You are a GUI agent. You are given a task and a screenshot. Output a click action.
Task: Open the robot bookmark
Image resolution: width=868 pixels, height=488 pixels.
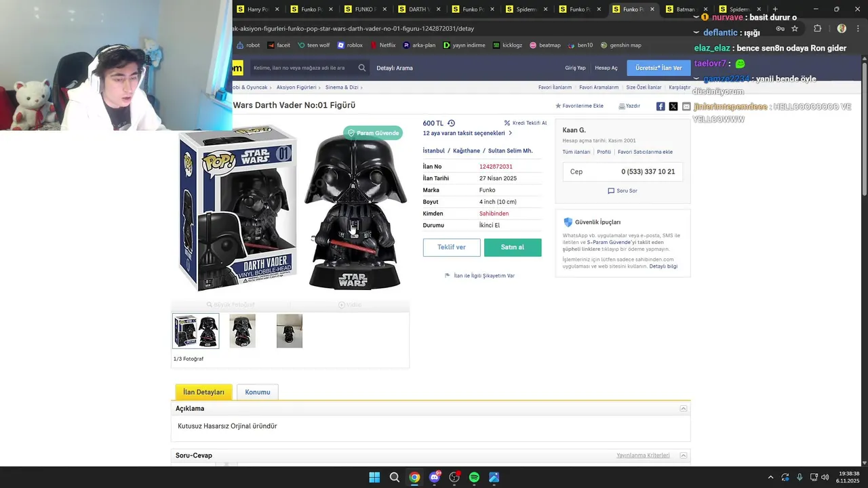[x=248, y=45]
